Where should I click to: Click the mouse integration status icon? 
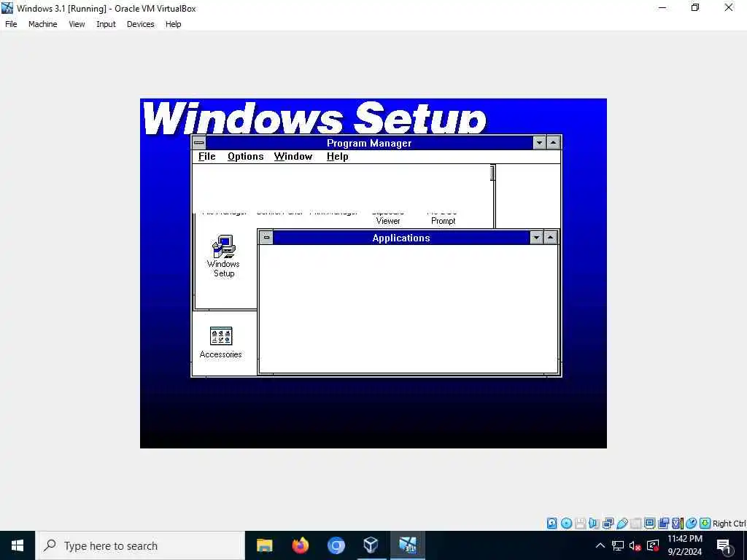[691, 524]
